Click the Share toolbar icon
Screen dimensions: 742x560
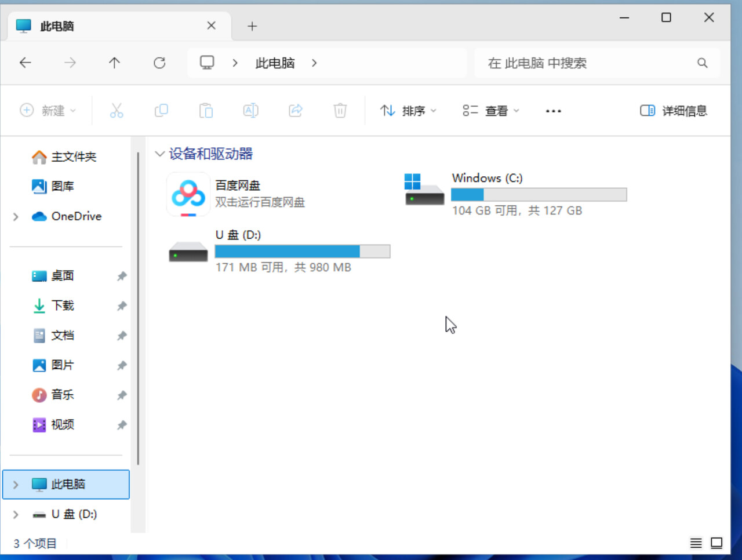point(296,110)
